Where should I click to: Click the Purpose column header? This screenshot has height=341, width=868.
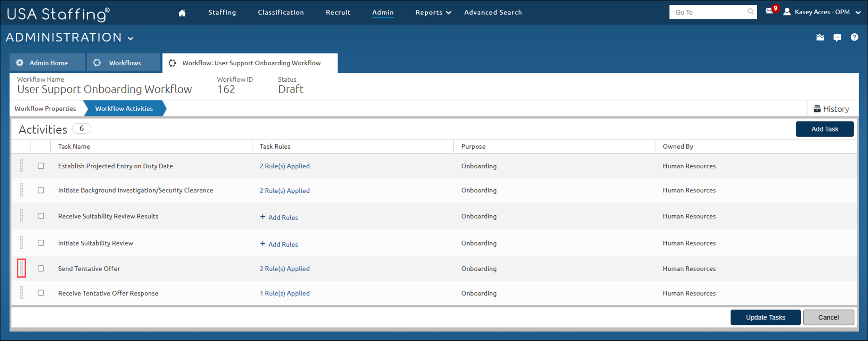tap(473, 147)
